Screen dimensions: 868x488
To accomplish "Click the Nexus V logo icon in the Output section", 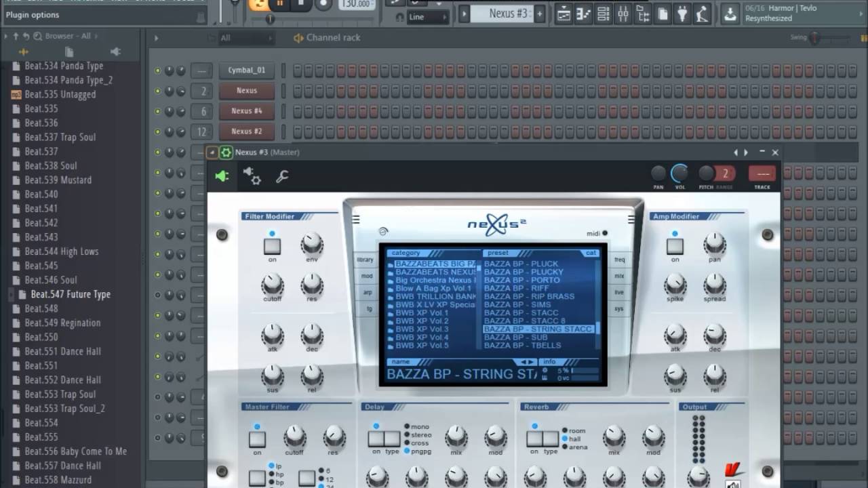I will click(x=734, y=470).
